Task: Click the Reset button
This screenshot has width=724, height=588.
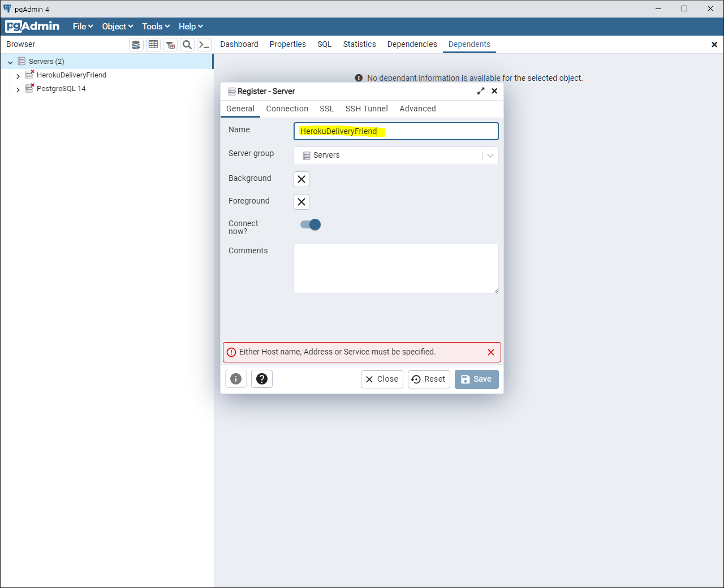Action: [x=429, y=379]
